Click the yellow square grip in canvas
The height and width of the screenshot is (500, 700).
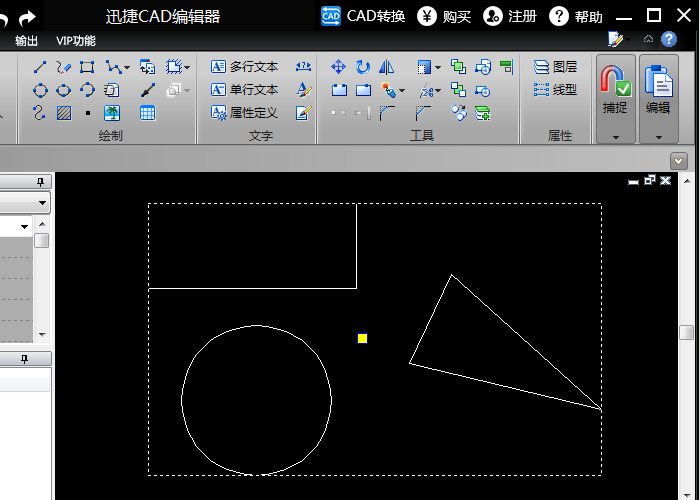point(362,338)
